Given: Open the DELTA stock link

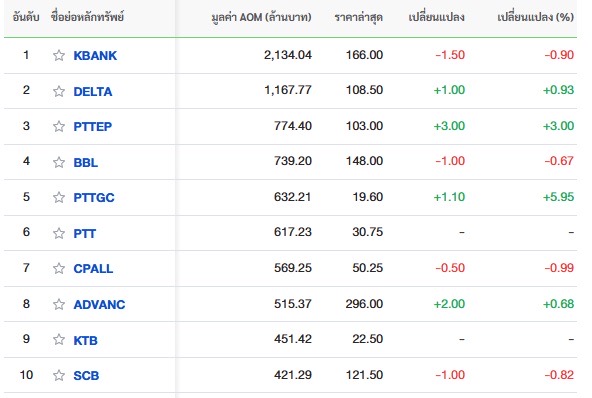Looking at the screenshot, I should click(93, 91).
